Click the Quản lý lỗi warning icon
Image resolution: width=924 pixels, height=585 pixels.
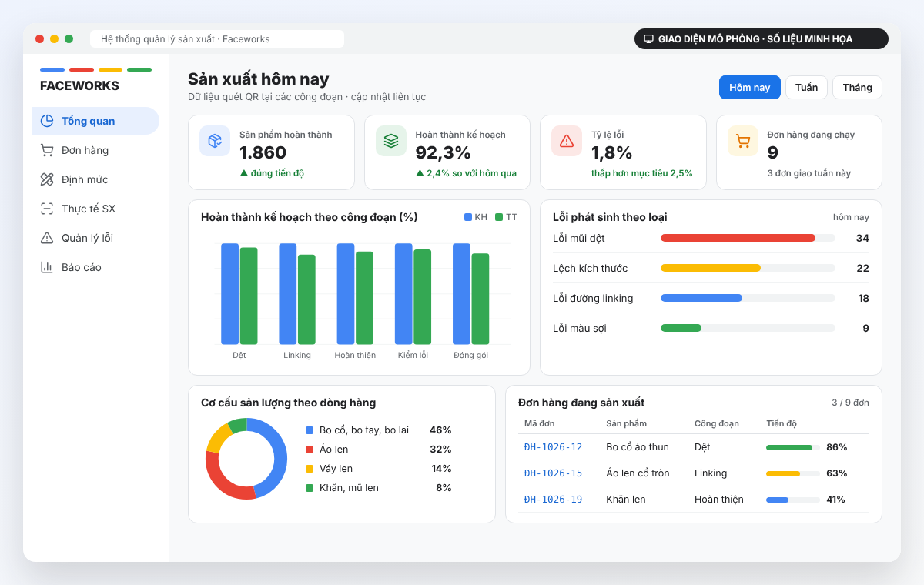[x=47, y=238]
